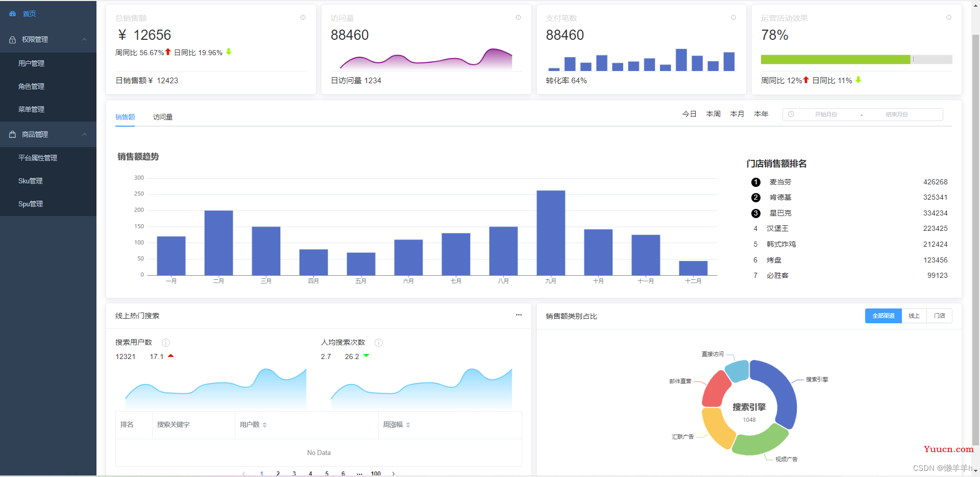
Task: Click the info icon on 运营活动效果 card
Action: pyautogui.click(x=948, y=17)
